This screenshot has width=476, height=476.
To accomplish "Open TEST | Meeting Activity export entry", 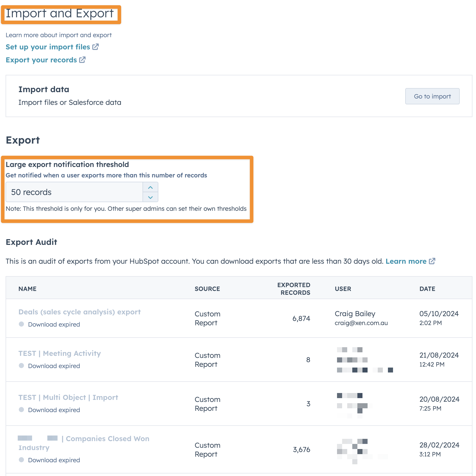I will (60, 354).
